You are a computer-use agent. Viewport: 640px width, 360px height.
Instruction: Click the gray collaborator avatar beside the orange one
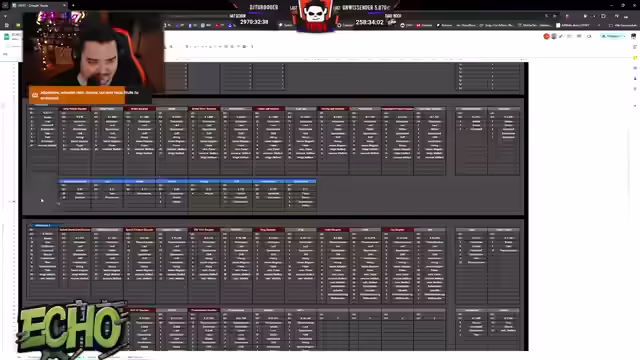pyautogui.click(x=554, y=36)
